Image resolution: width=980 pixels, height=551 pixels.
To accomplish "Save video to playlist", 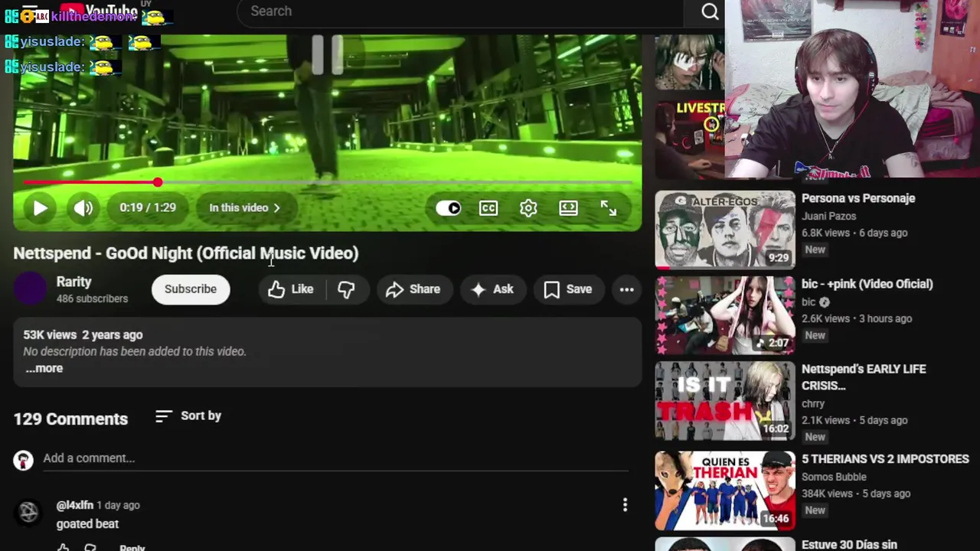I will [x=568, y=289].
